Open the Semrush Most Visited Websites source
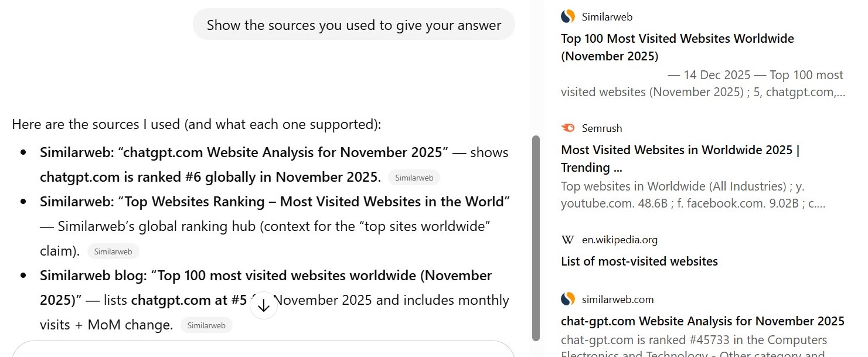Image resolution: width=868 pixels, height=357 pixels. 679,158
